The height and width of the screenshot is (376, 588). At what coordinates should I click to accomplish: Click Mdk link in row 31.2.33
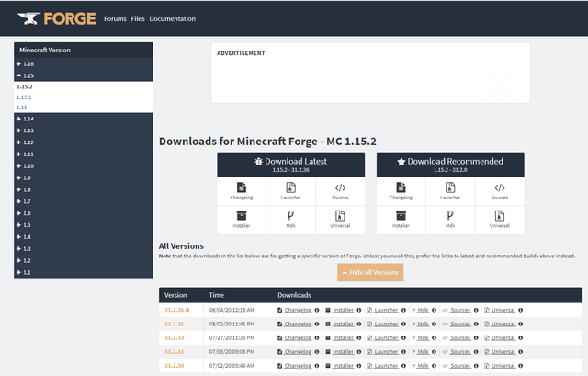(x=423, y=337)
